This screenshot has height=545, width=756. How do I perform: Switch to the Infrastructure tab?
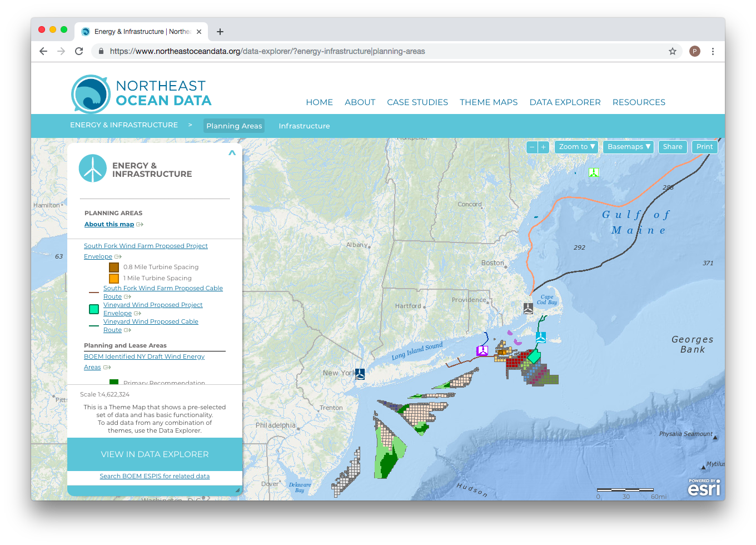[304, 126]
